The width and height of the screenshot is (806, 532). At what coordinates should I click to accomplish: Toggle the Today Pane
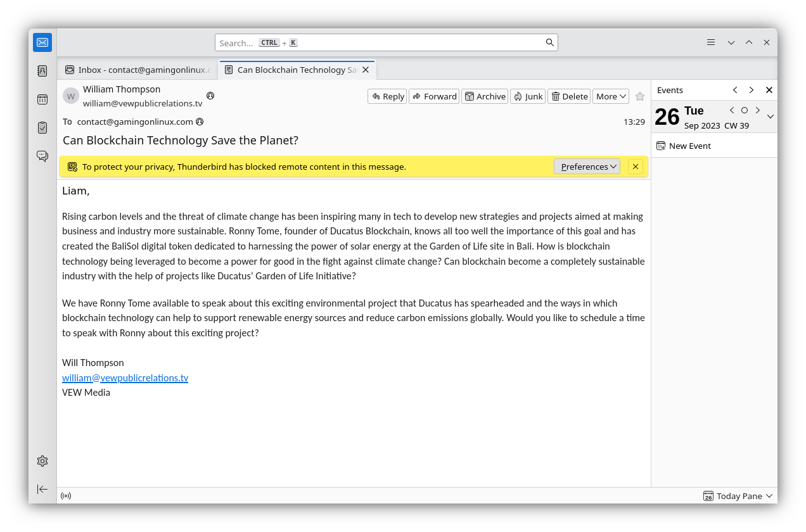tap(738, 496)
